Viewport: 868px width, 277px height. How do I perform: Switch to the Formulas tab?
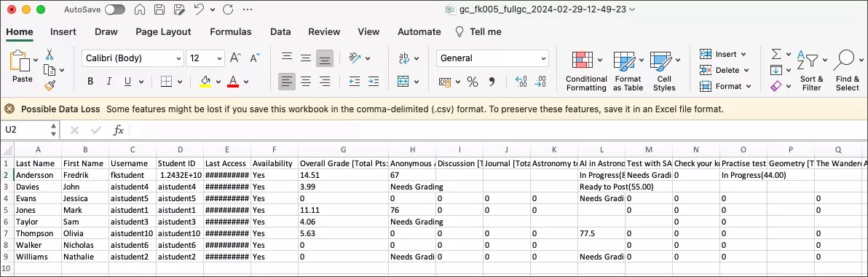(x=230, y=31)
